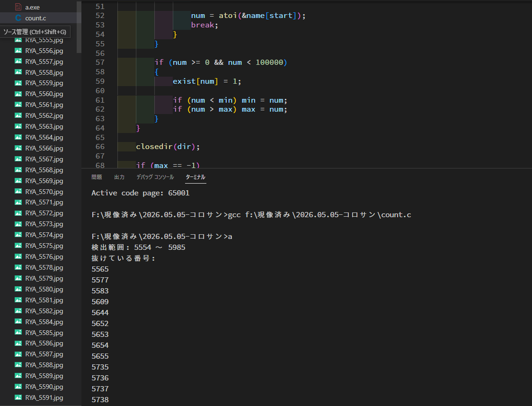Place cursor on 'closedir(dir);' code line
This screenshot has width=532, height=406.
pos(168,147)
